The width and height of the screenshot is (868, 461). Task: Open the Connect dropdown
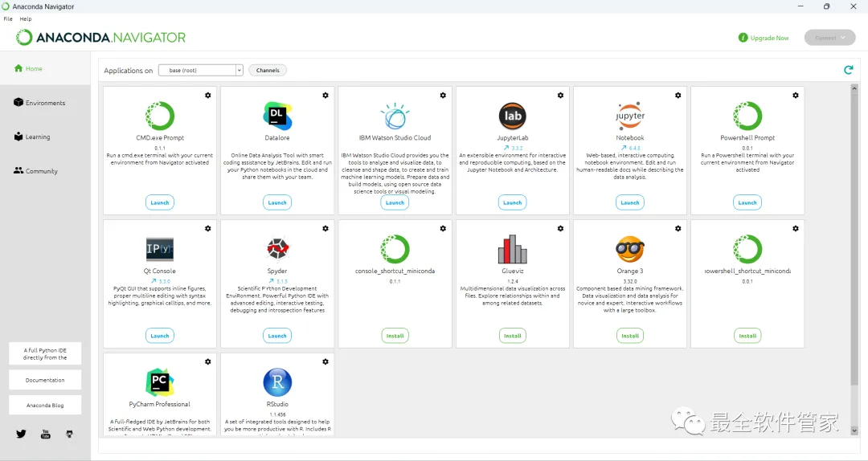tap(829, 38)
